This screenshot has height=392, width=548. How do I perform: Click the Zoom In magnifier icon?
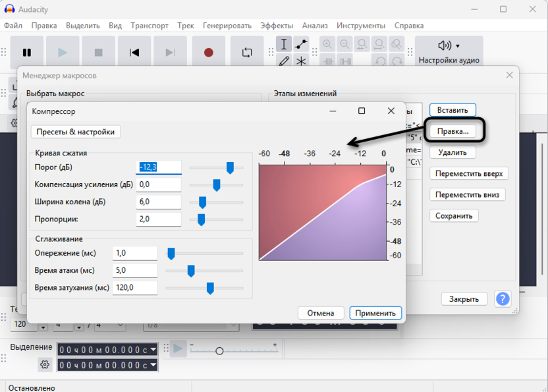pos(327,44)
